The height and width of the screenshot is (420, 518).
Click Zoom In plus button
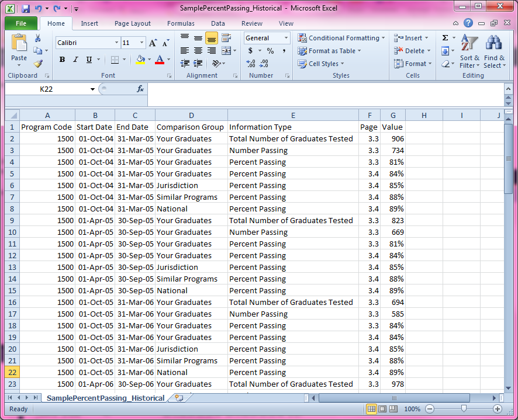(498, 409)
